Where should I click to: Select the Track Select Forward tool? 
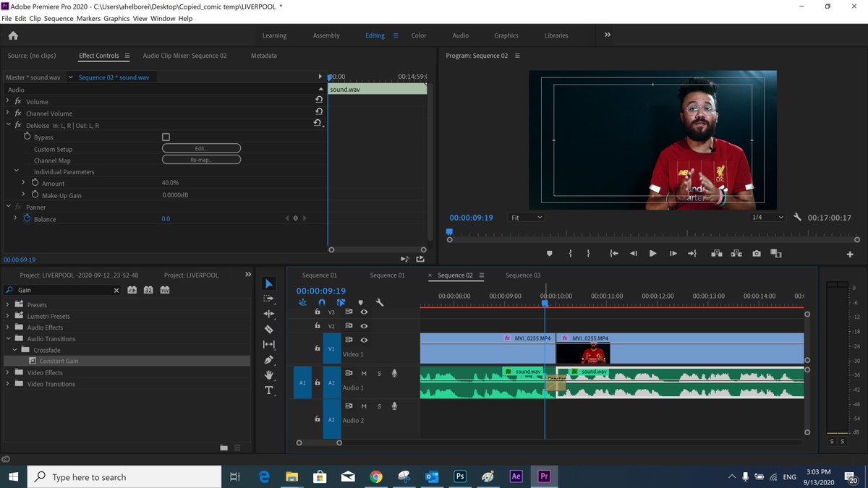click(x=268, y=299)
